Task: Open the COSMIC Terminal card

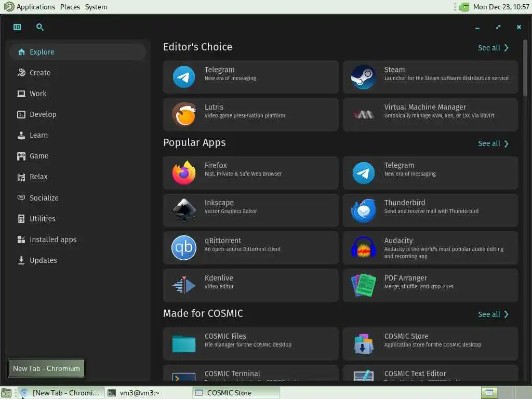Action: click(251, 373)
